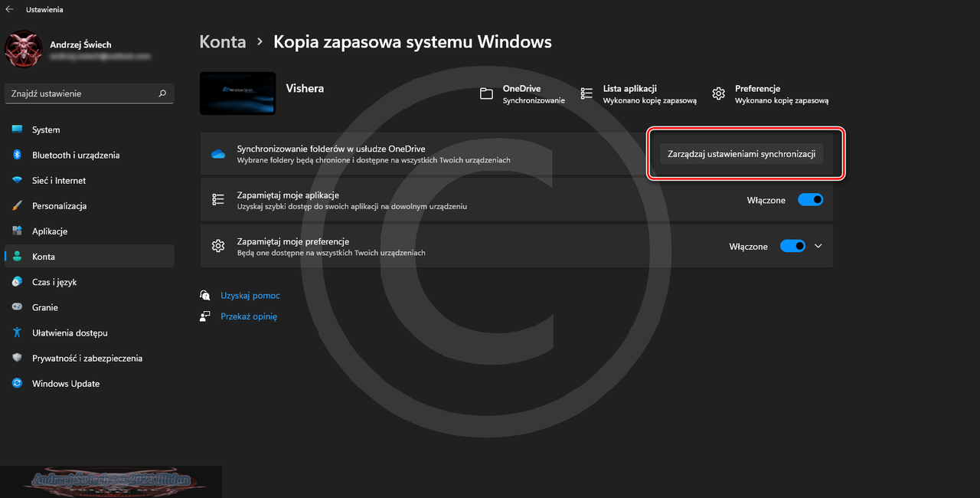Click the Preferencje gear status icon
980x498 pixels.
pyautogui.click(x=718, y=93)
